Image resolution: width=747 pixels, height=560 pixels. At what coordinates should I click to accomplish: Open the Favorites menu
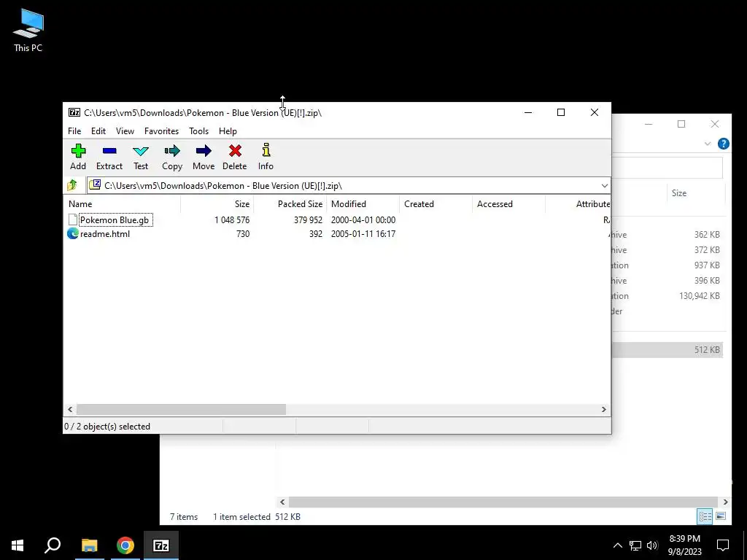click(161, 131)
